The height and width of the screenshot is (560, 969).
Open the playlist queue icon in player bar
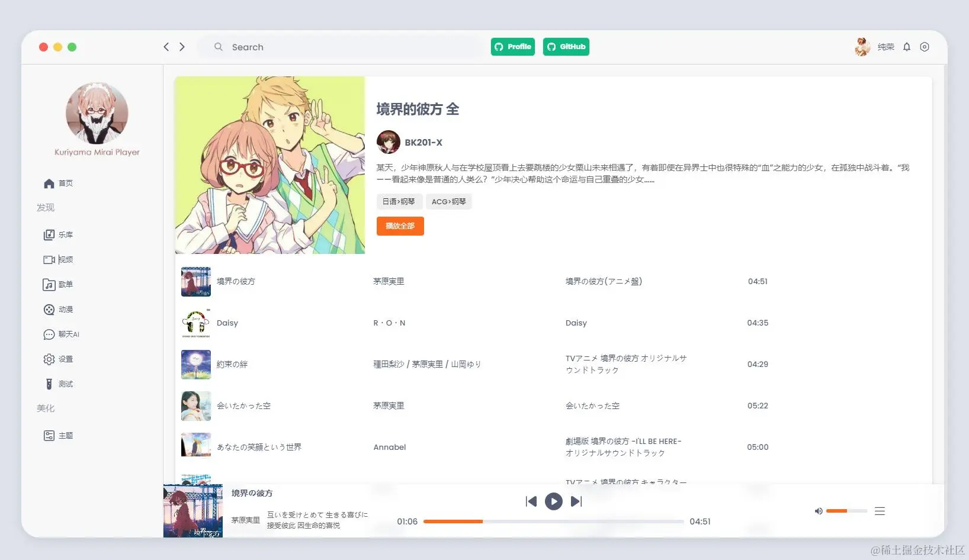pyautogui.click(x=880, y=510)
